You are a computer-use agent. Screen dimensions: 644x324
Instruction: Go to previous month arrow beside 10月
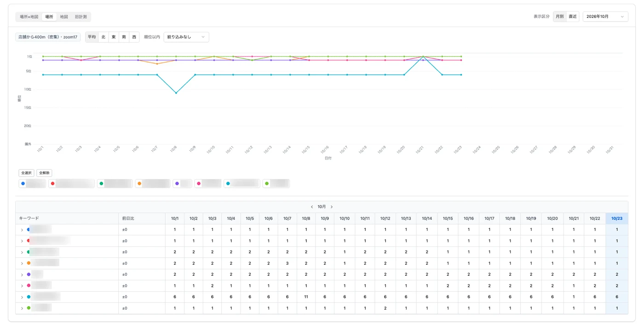[312, 207]
